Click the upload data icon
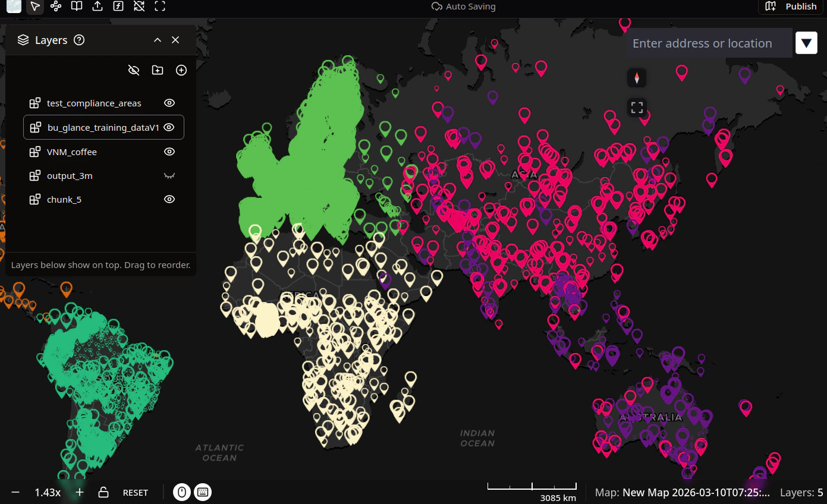 (x=98, y=7)
